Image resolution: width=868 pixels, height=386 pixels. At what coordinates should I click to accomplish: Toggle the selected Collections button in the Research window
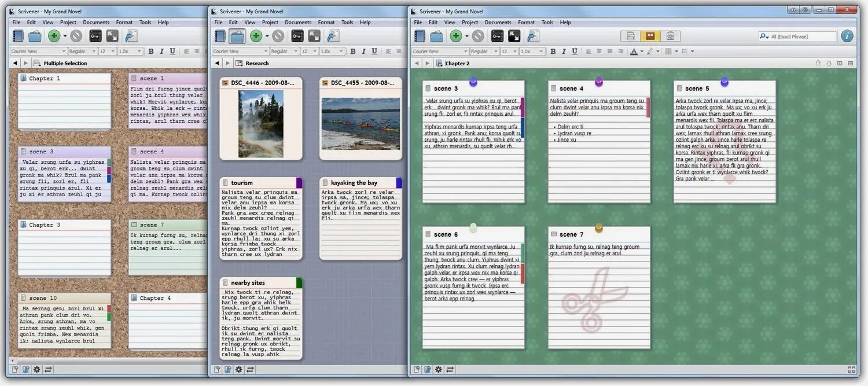[237, 36]
